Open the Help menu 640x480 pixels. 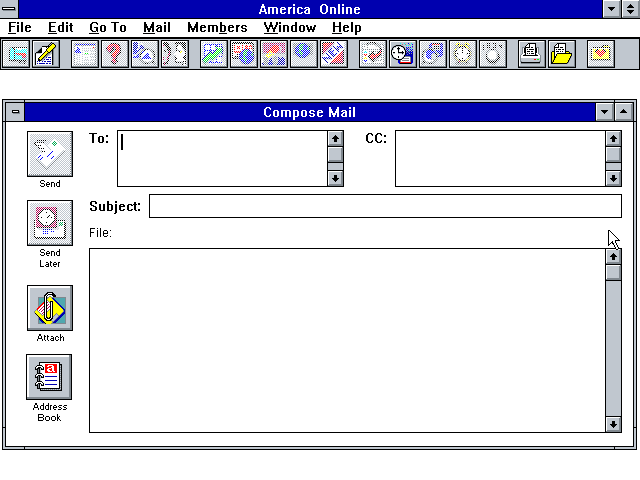(x=347, y=28)
